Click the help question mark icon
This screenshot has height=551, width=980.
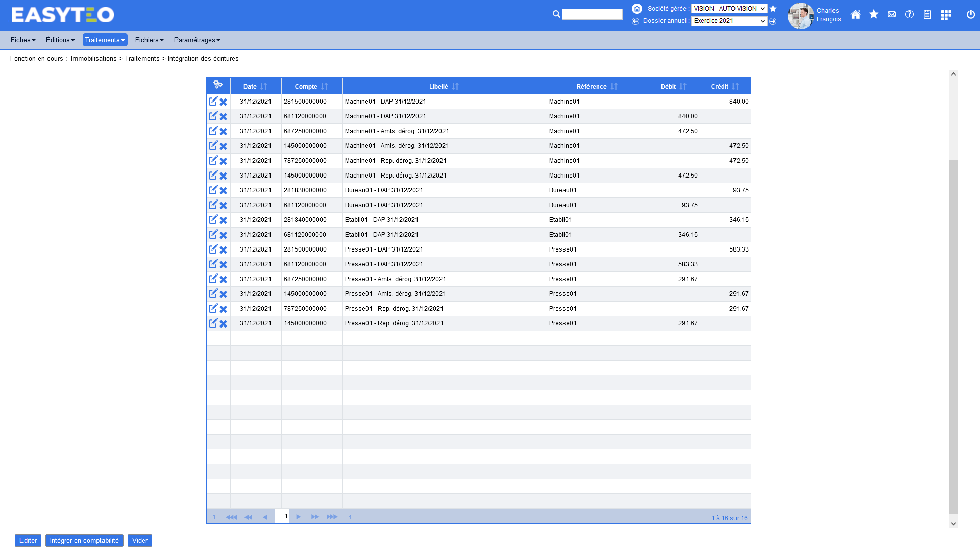click(909, 15)
